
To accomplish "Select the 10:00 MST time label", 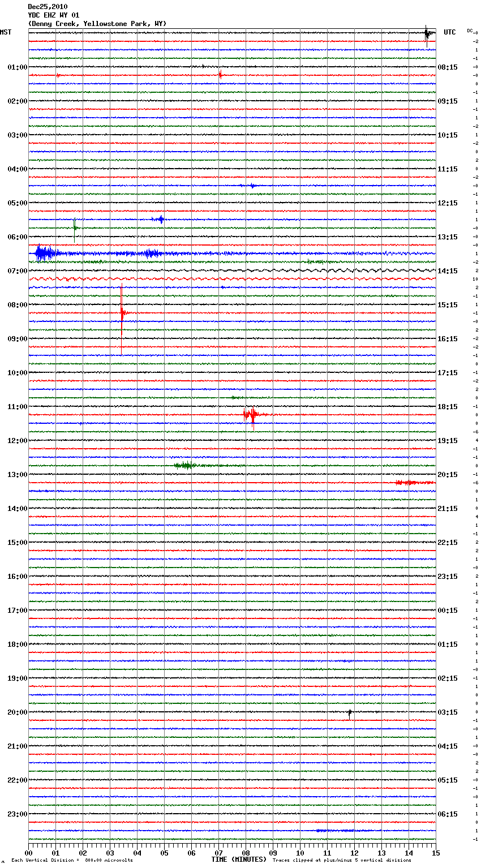I will tap(18, 373).
